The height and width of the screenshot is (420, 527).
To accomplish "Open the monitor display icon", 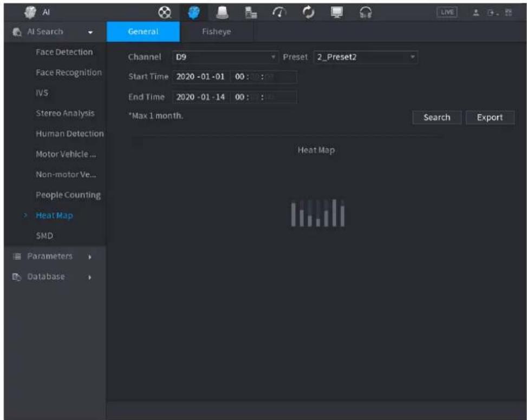I will (336, 13).
